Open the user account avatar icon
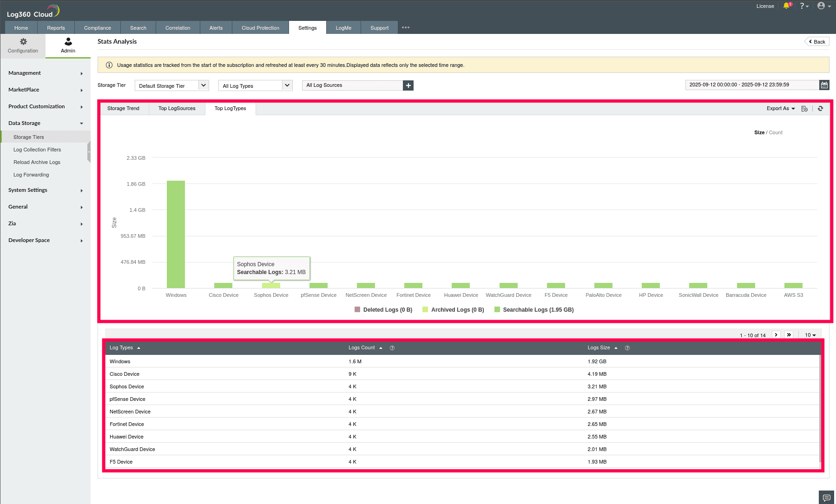Viewport: 836px width, 504px height. [821, 6]
